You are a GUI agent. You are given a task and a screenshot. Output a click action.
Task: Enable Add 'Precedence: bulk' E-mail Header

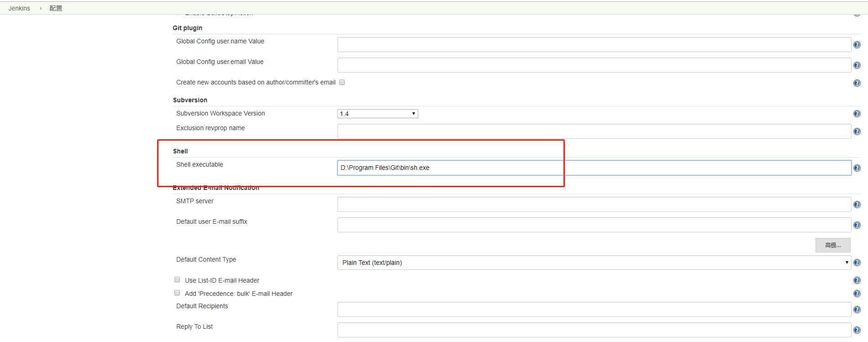177,293
